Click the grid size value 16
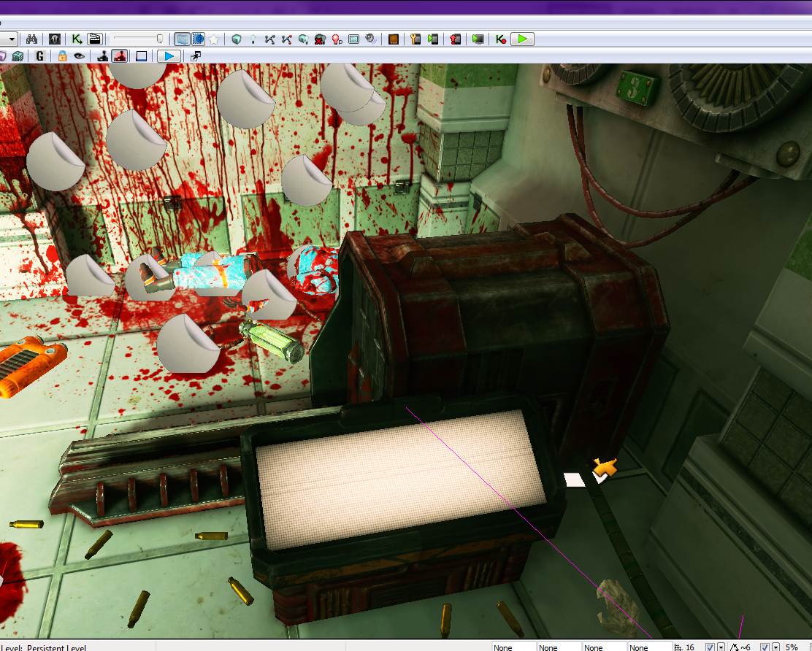This screenshot has width=812, height=651. point(690,647)
